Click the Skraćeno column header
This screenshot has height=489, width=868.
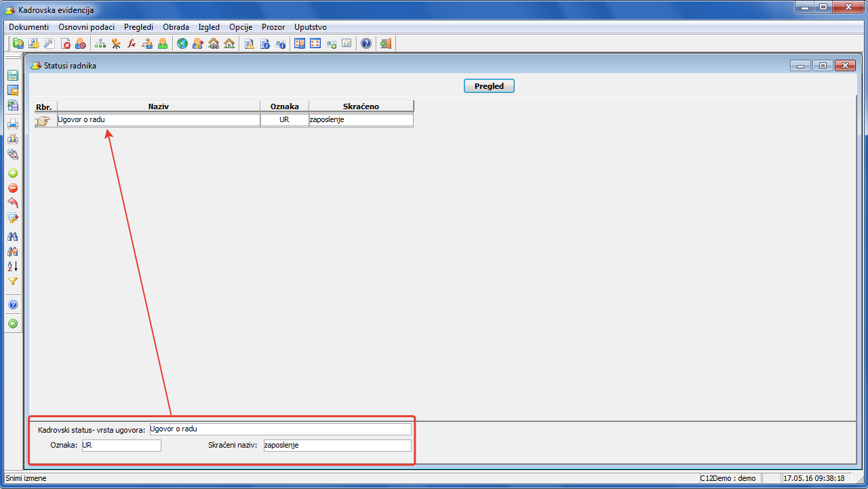pyautogui.click(x=361, y=106)
